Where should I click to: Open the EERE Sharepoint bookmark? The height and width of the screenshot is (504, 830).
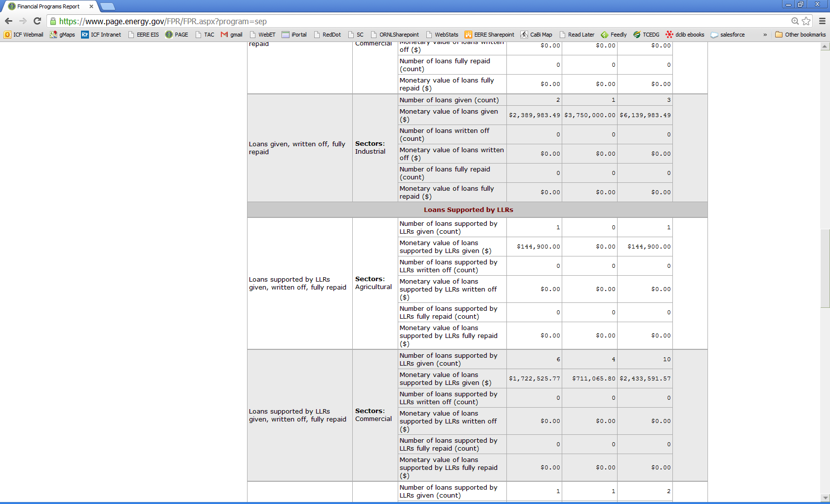pos(490,35)
